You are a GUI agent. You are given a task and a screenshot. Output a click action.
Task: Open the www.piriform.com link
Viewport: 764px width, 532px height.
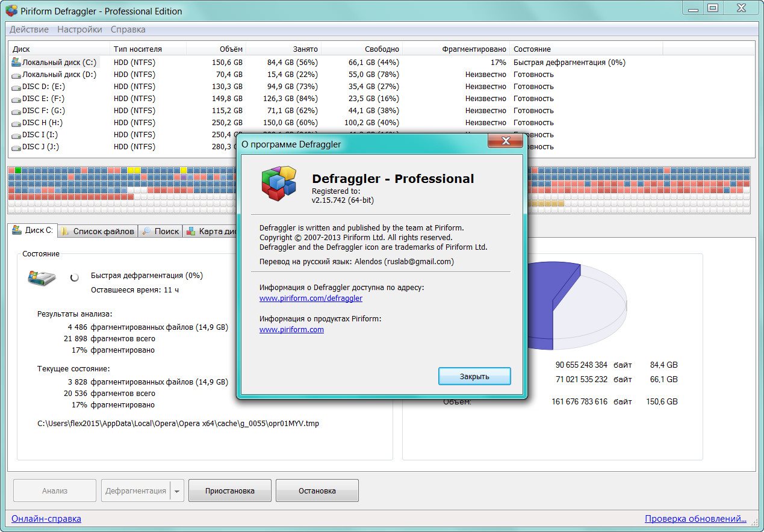click(291, 329)
